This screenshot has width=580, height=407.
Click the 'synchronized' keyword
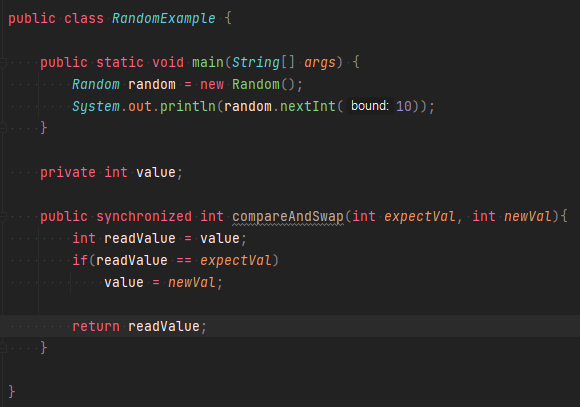(144, 216)
